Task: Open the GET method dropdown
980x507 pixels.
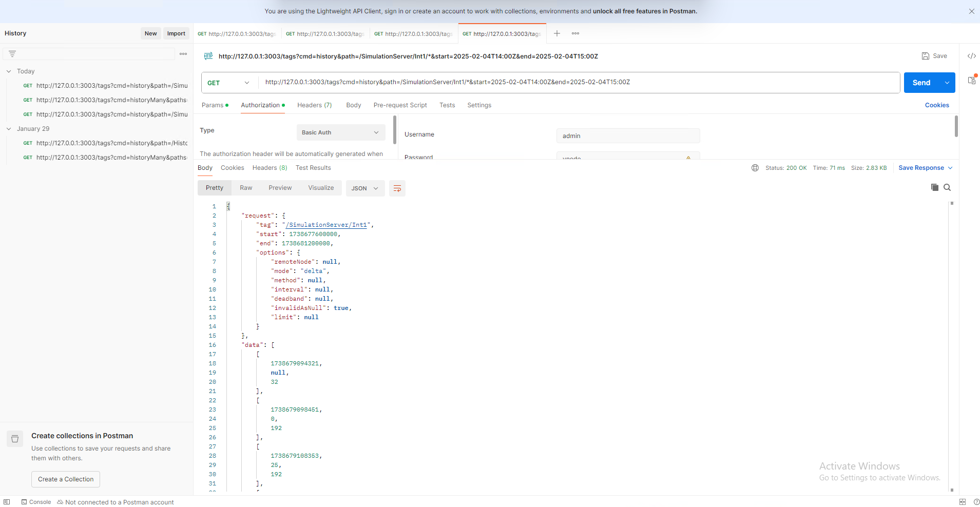Action: pos(229,83)
